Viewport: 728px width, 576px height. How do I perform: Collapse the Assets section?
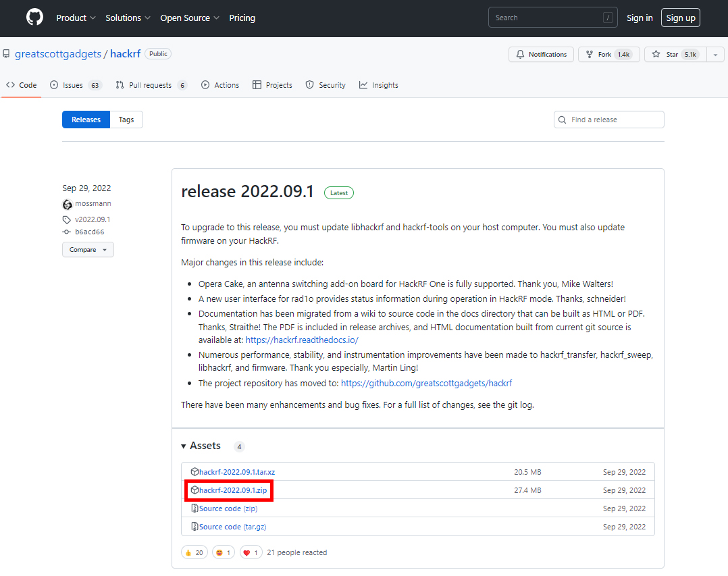(201, 446)
